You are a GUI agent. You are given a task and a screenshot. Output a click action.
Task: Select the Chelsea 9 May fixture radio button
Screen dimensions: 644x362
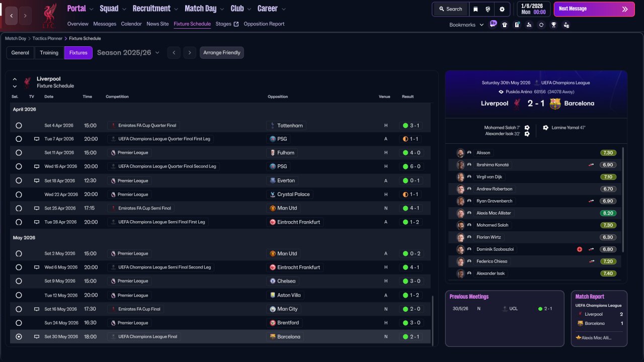[19, 281]
